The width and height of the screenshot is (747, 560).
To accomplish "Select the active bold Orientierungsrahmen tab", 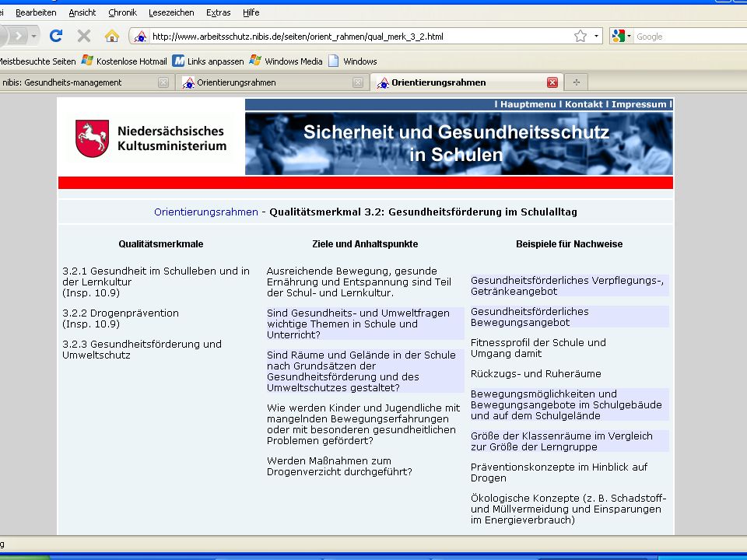I will (466, 82).
